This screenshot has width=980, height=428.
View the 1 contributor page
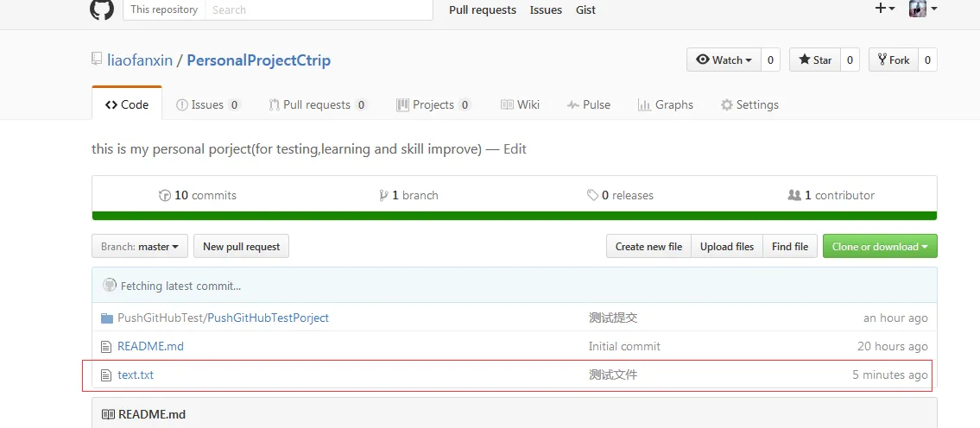tap(831, 196)
